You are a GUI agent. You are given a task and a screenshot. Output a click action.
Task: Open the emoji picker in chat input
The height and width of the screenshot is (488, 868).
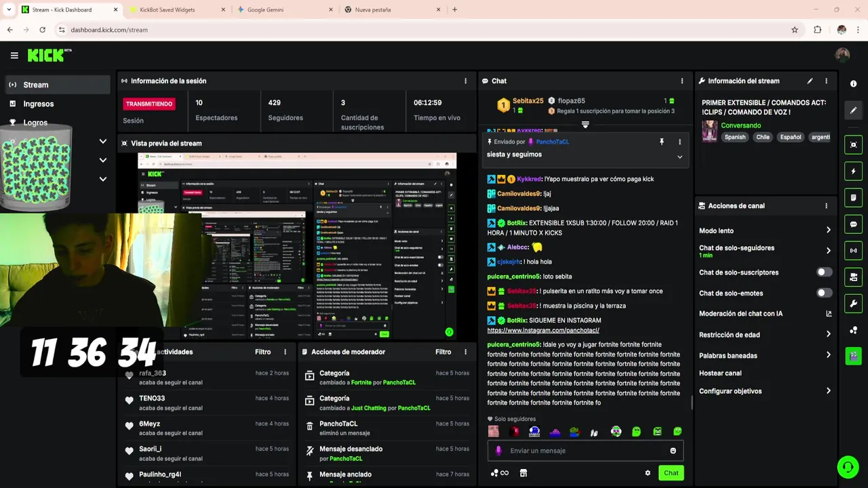tap(673, 451)
